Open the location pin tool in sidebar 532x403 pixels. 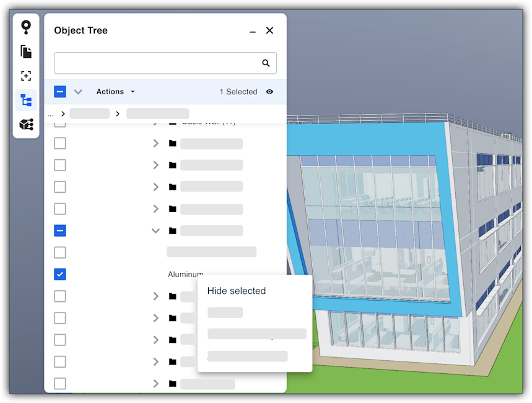(x=26, y=27)
